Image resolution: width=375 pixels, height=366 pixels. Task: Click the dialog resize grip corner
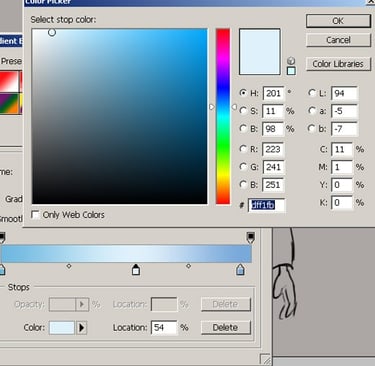pos(265,359)
